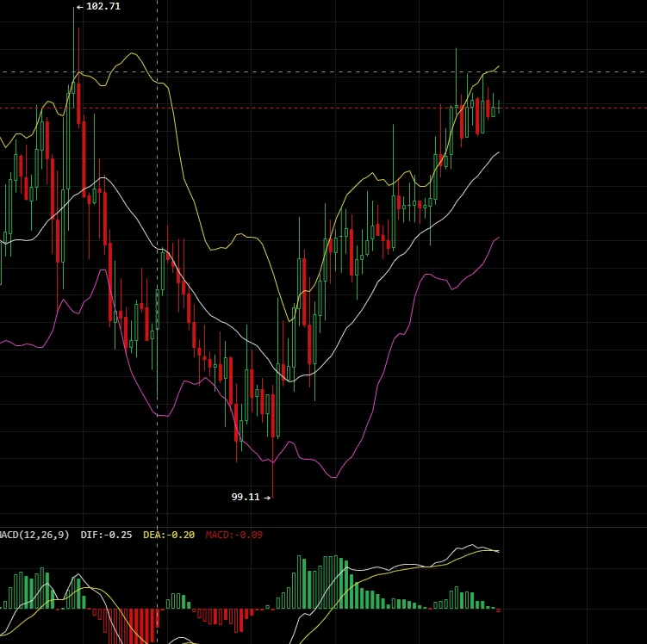Click the DEA:-0.20 value
Image resolution: width=647 pixels, height=644 pixels.
pos(169,535)
